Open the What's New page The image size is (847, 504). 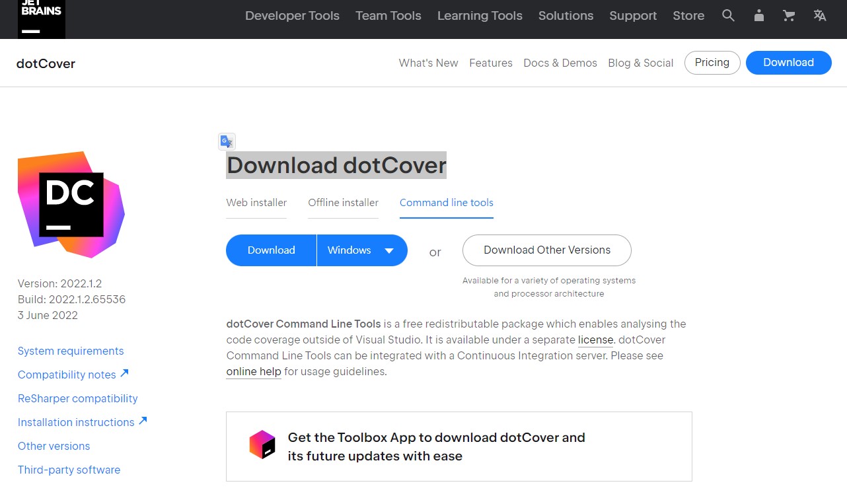point(428,63)
